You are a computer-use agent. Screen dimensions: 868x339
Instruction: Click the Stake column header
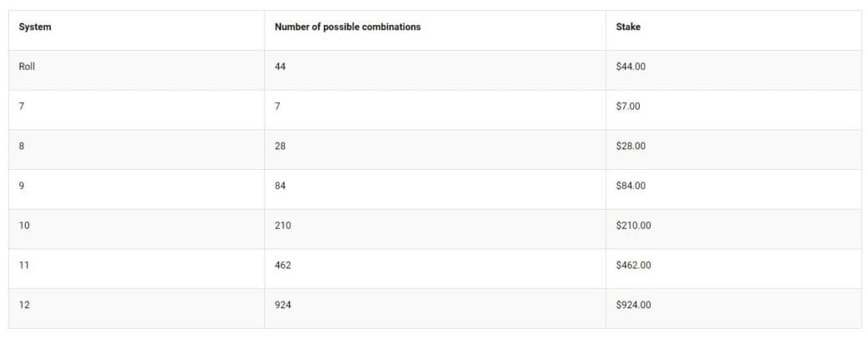(628, 27)
